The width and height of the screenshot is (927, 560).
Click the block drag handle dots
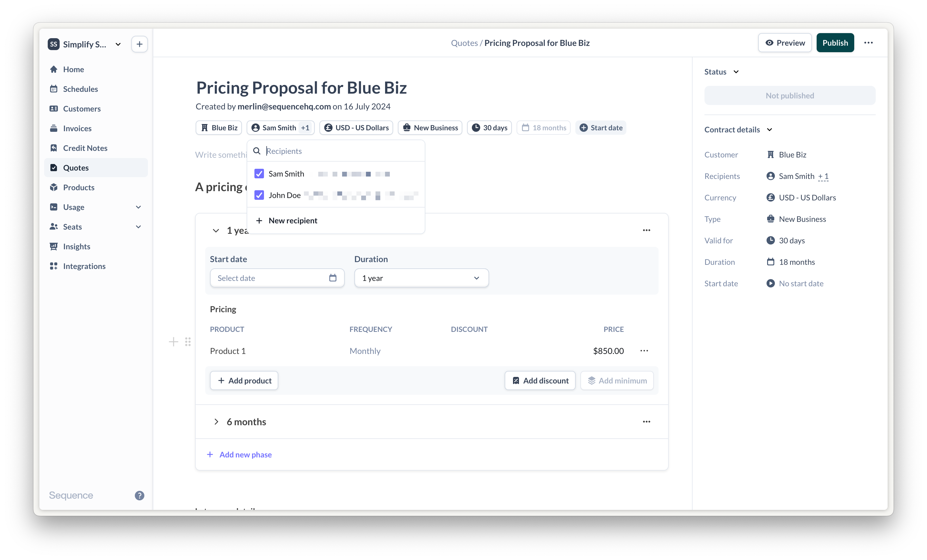click(x=188, y=341)
